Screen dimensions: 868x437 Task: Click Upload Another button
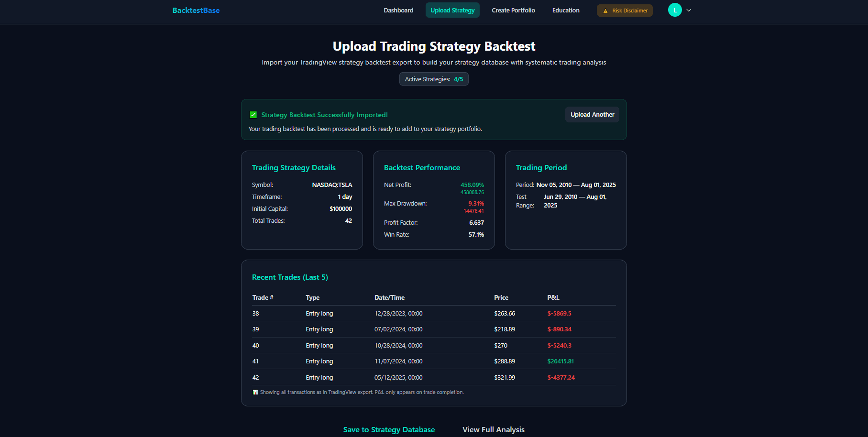tap(592, 114)
